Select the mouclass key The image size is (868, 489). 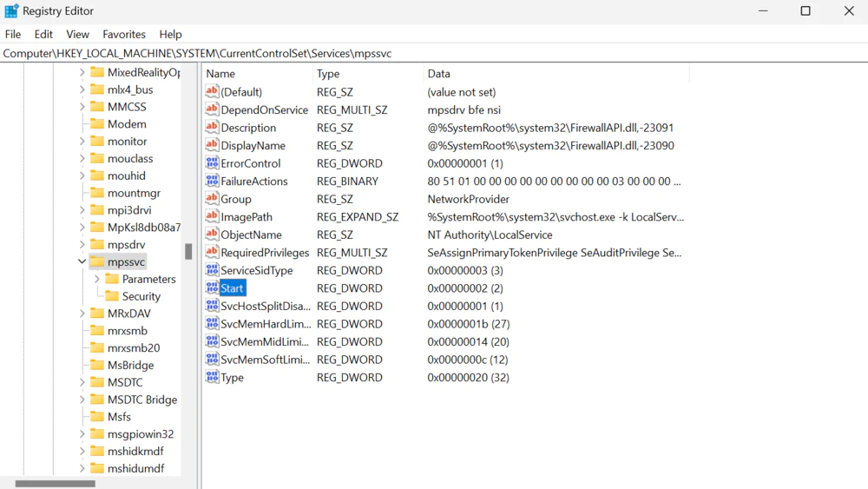tap(130, 158)
